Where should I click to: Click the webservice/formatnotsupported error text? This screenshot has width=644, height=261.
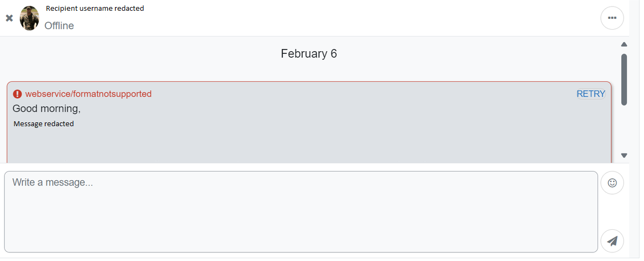(89, 94)
